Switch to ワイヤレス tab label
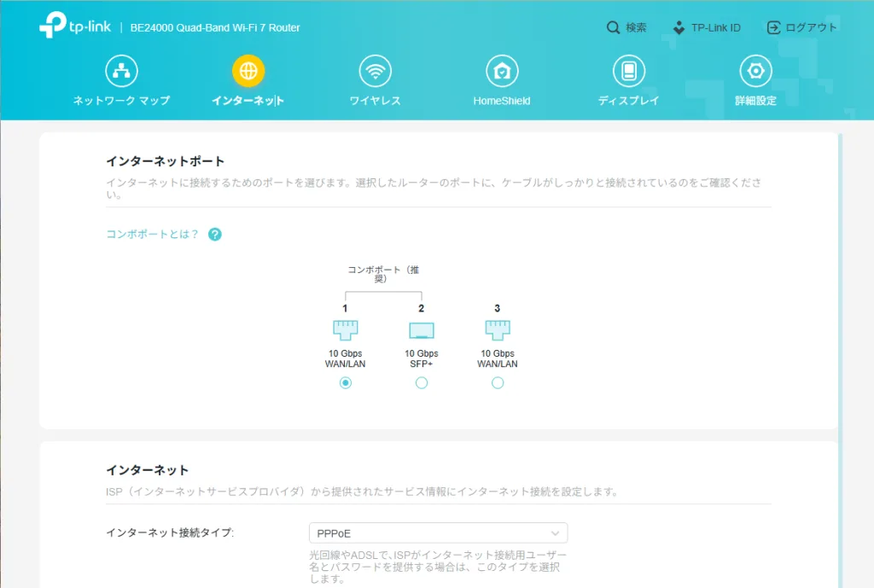 coord(376,101)
